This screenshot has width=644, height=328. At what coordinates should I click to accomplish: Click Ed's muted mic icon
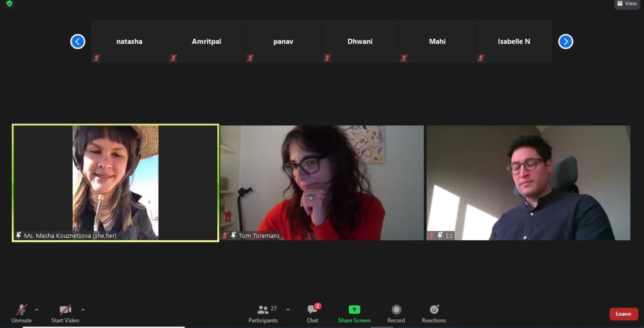pos(431,235)
